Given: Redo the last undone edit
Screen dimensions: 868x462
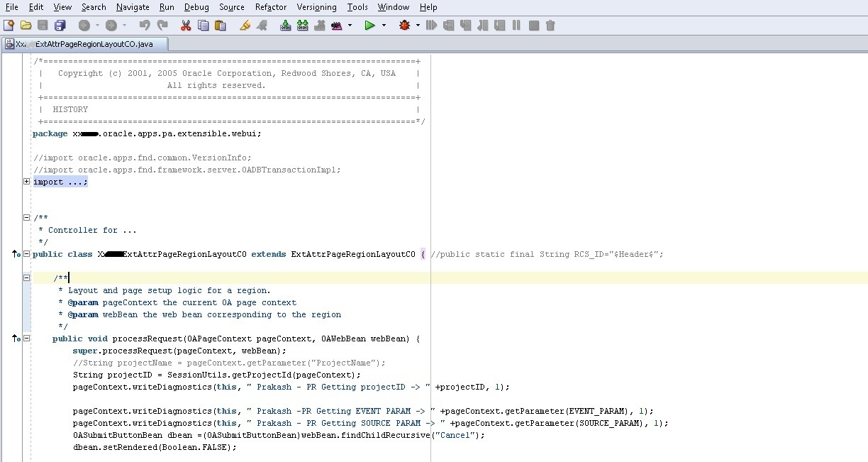Looking at the screenshot, I should coord(162,26).
